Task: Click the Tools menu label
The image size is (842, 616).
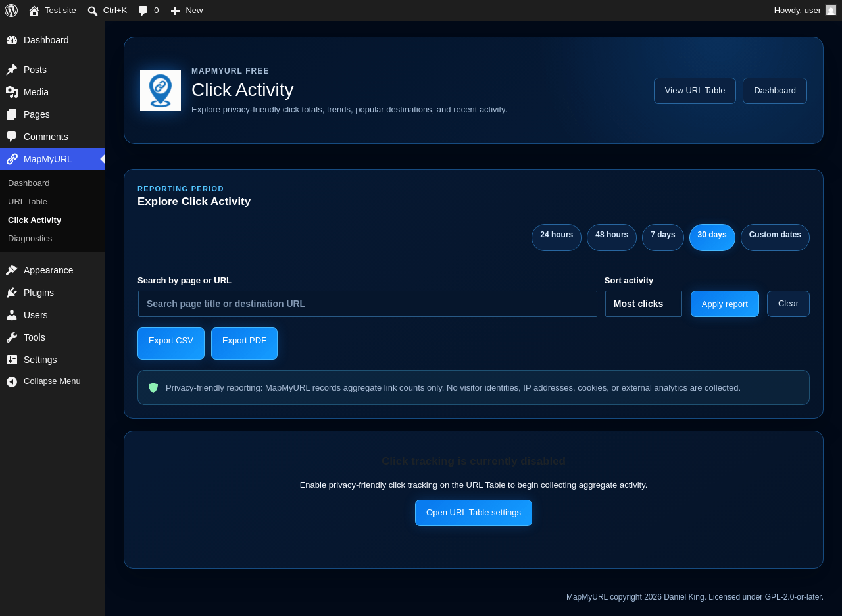Action: (x=34, y=337)
